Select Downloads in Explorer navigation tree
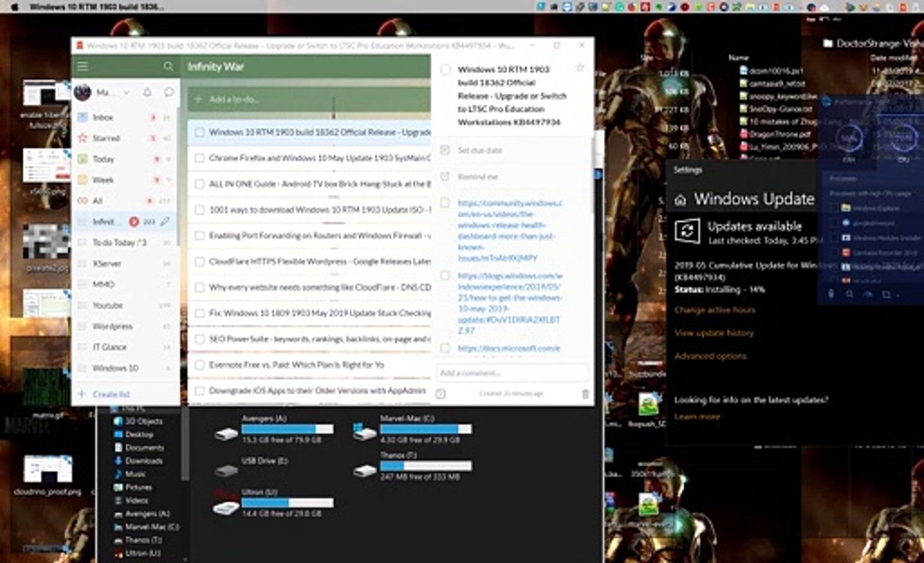924x563 pixels. tap(143, 461)
